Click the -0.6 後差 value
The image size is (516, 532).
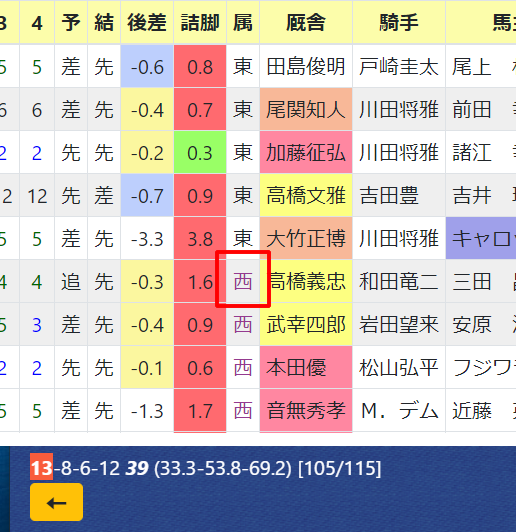pos(147,66)
